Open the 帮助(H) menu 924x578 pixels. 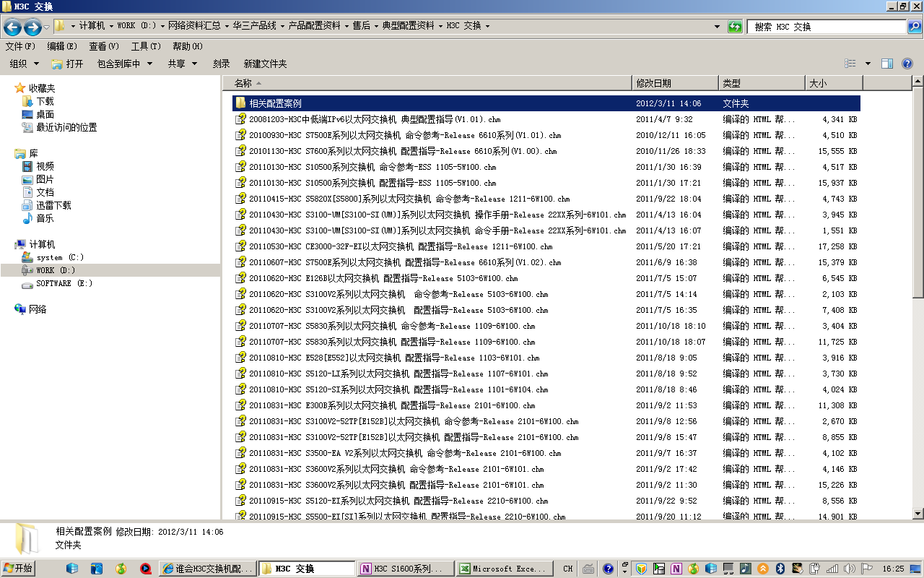pyautogui.click(x=188, y=46)
